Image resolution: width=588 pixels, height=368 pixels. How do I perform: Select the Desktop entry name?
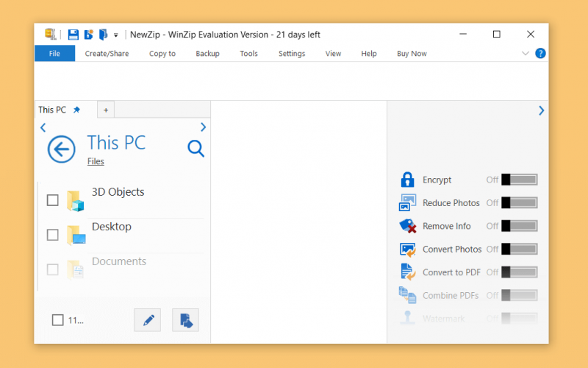pos(112,227)
